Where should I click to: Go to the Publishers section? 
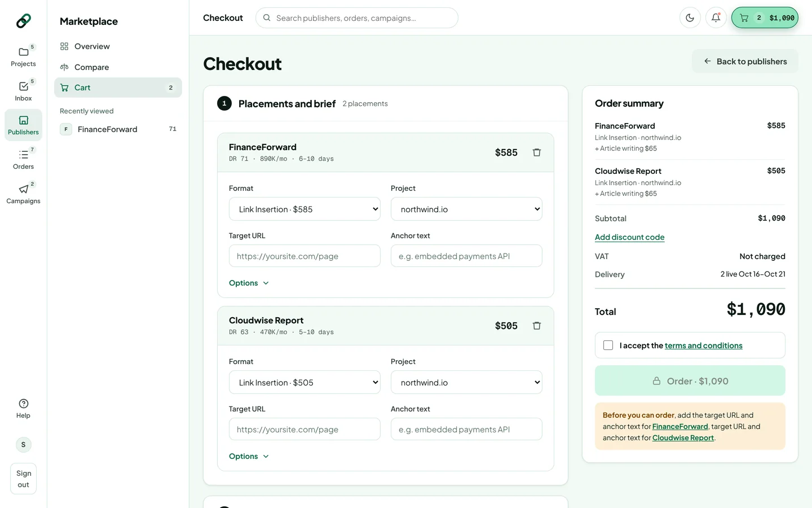(23, 125)
